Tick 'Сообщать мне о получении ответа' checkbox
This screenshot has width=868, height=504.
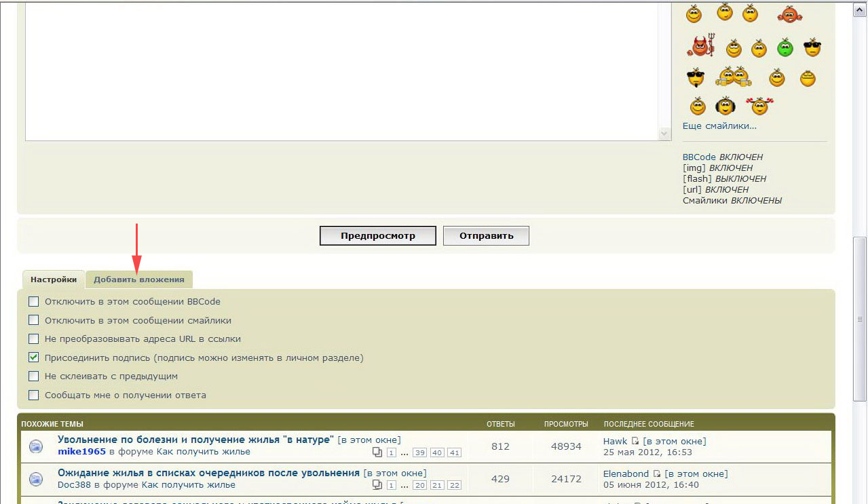pos(33,395)
